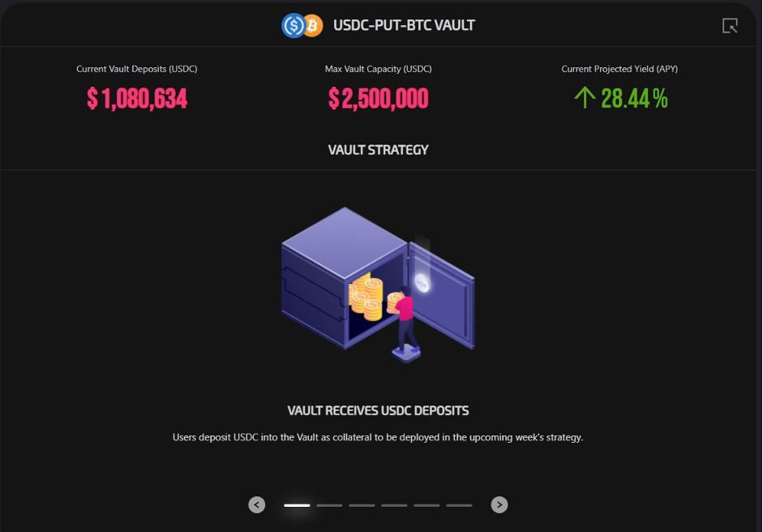The height and width of the screenshot is (532, 763).
Task: Click the blue USDC coin icon
Action: pyautogui.click(x=292, y=26)
